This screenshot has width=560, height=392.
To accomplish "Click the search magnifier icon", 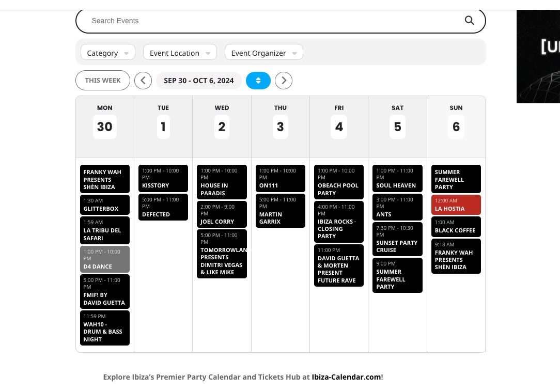I will pos(469,21).
